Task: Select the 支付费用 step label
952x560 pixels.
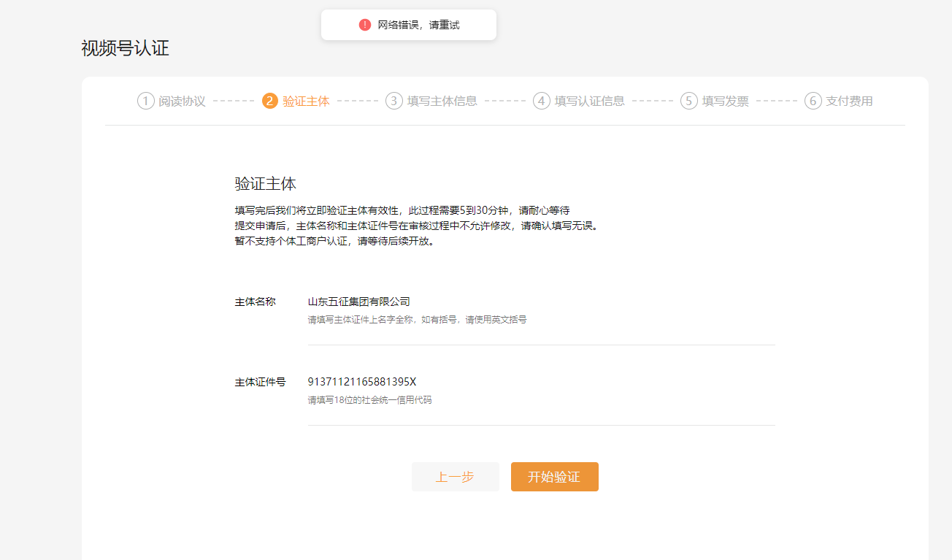Action: 850,101
